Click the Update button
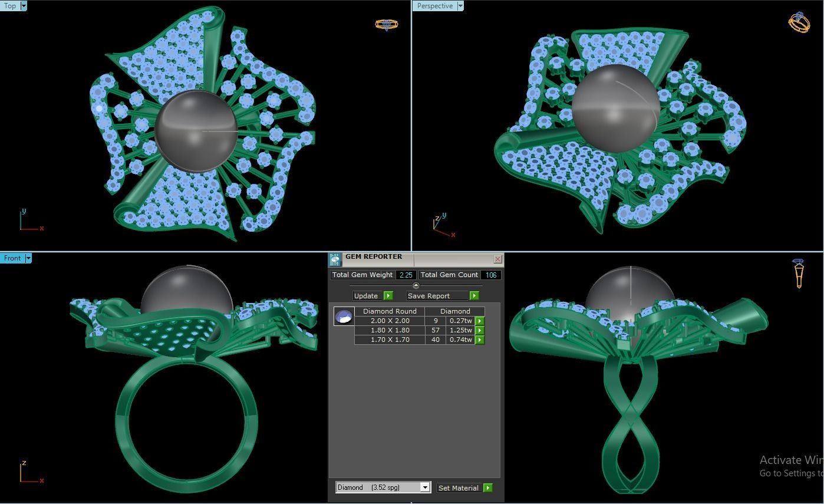The image size is (824, 504). point(368,296)
